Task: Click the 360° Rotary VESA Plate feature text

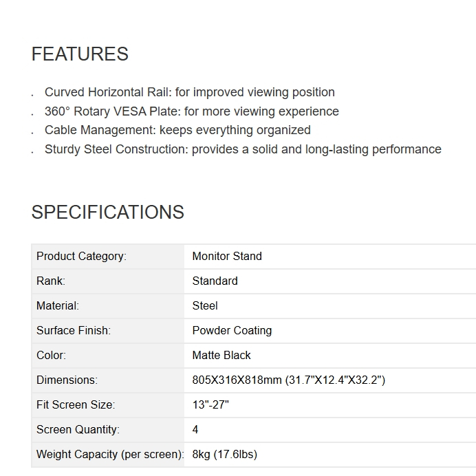Action: coord(191,111)
